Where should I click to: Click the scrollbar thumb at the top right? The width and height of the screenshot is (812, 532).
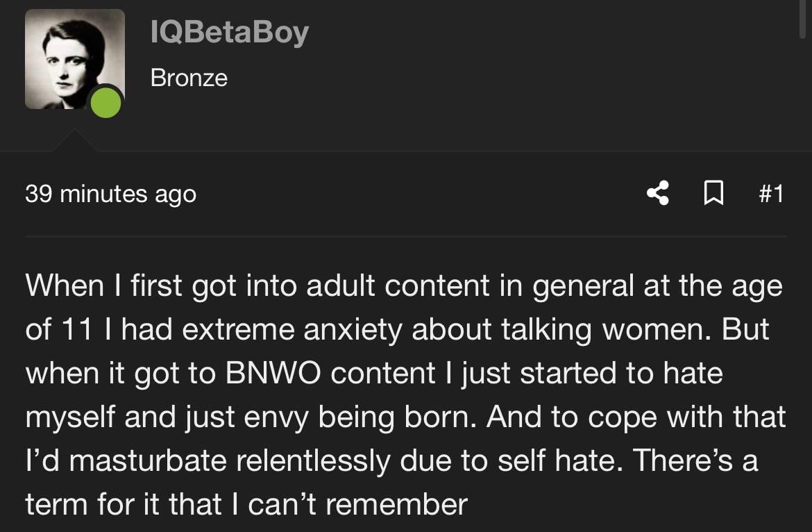(802, 19)
